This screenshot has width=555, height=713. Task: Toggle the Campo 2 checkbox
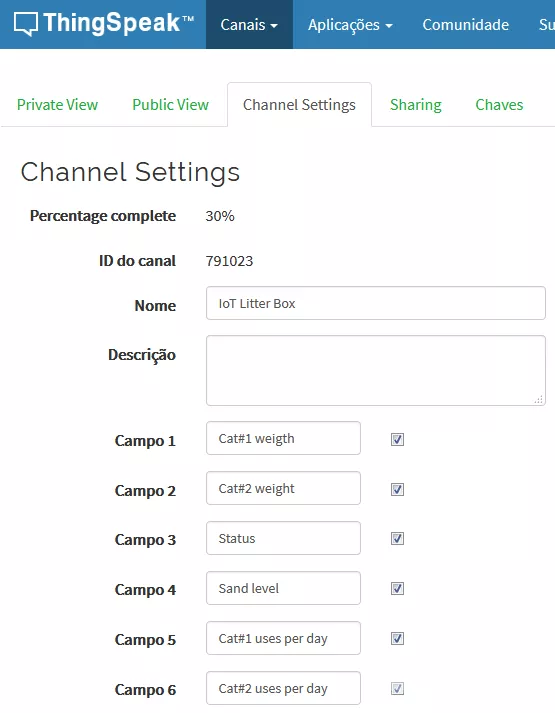(x=397, y=489)
